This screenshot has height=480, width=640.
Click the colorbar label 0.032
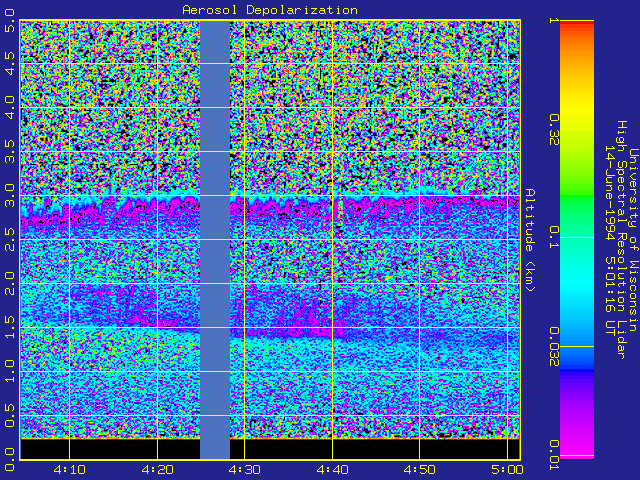click(x=554, y=347)
